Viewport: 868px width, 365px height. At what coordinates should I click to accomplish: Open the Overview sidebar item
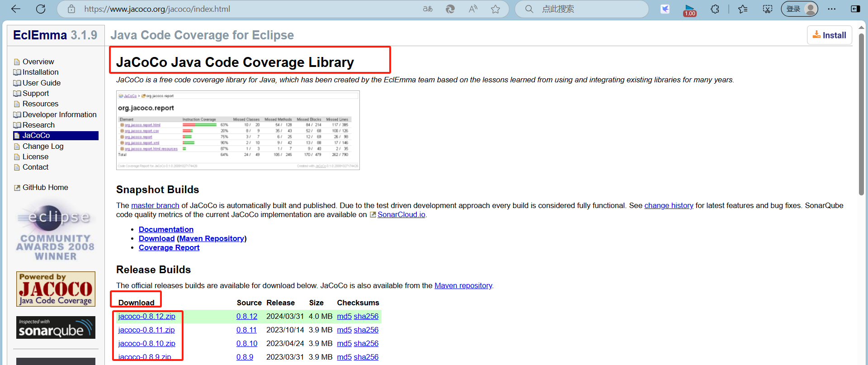point(38,62)
